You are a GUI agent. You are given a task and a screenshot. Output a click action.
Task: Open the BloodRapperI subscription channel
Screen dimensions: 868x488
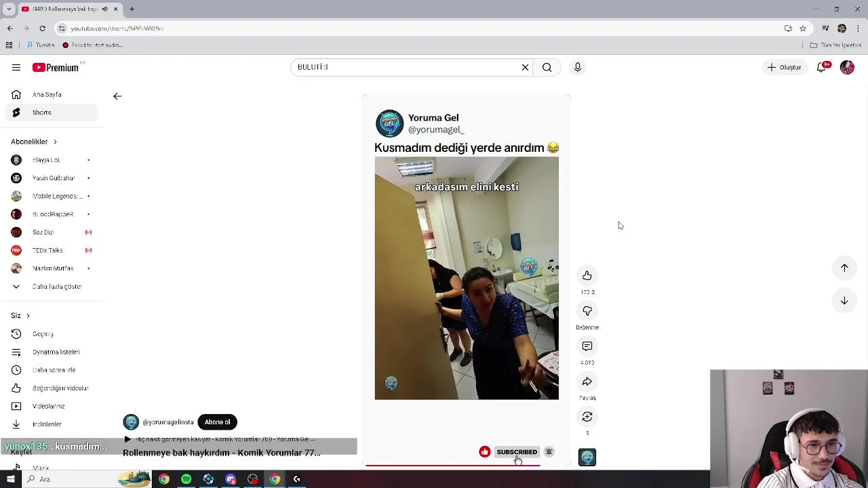point(52,214)
